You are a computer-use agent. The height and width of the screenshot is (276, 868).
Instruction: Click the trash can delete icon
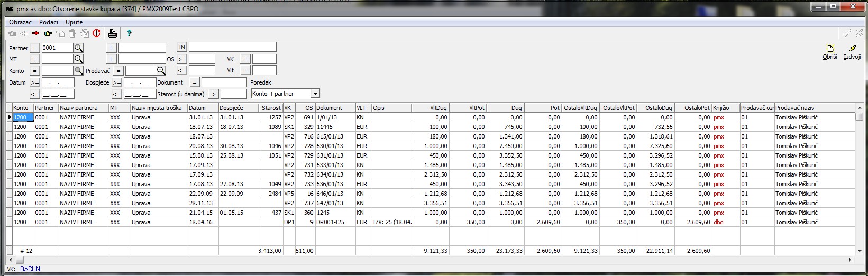coord(72,33)
